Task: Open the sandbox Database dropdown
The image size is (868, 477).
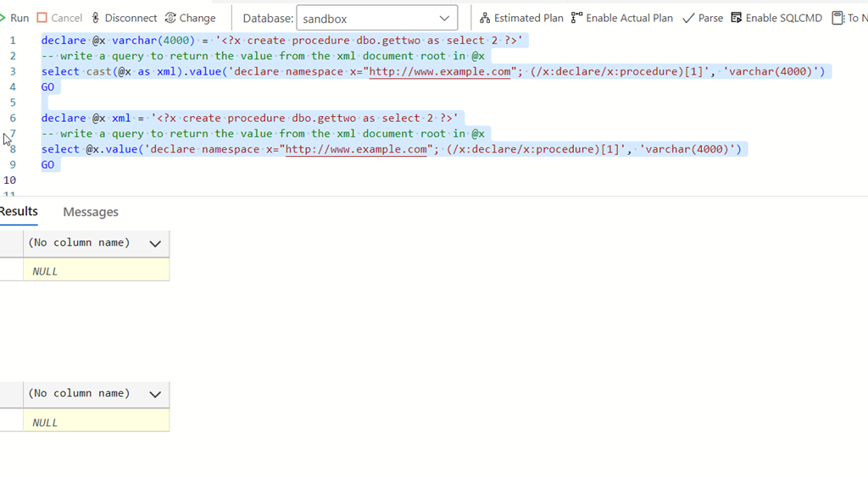Action: pos(376,18)
